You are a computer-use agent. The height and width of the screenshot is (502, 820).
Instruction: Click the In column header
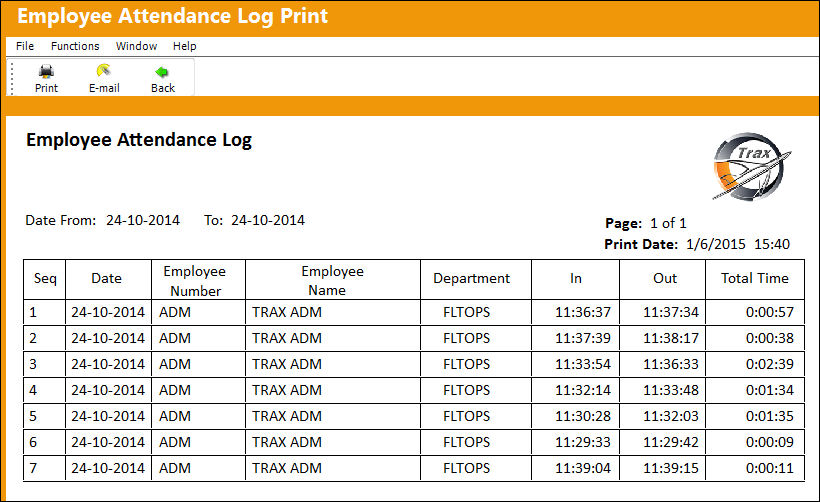(x=576, y=279)
